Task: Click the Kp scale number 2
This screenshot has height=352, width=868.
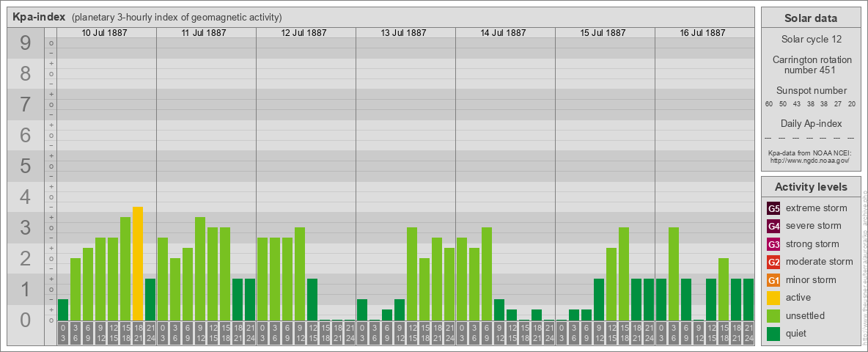Action: point(25,258)
